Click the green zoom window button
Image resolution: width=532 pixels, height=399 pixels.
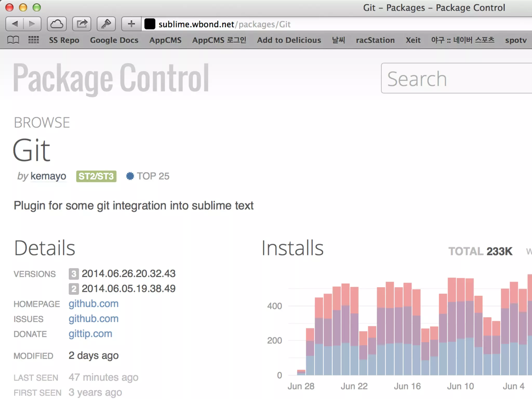click(37, 8)
